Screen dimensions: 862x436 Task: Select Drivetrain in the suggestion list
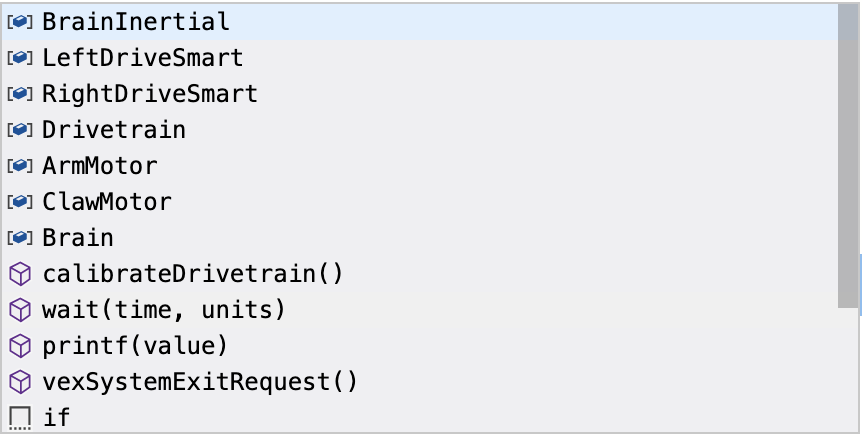[x=113, y=129]
